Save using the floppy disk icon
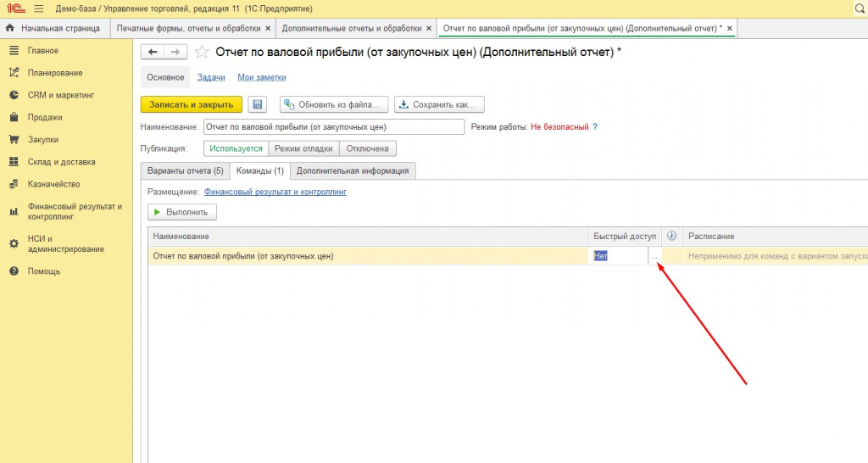Viewport: 868px width, 463px height. pos(258,104)
